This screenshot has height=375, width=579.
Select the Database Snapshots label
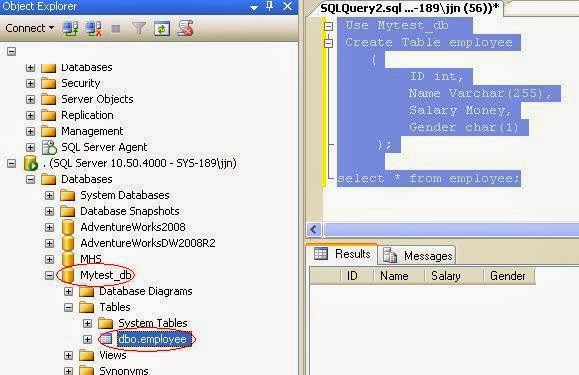coord(130,211)
